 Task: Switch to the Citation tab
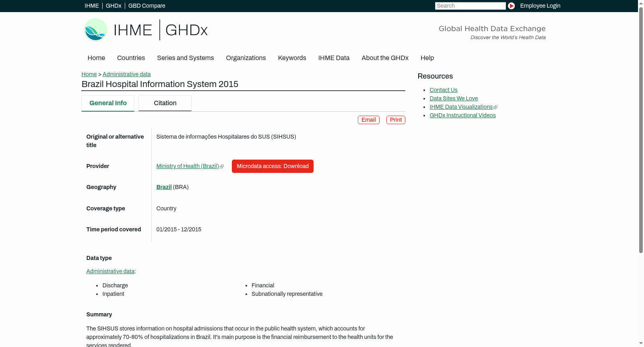pyautogui.click(x=165, y=103)
